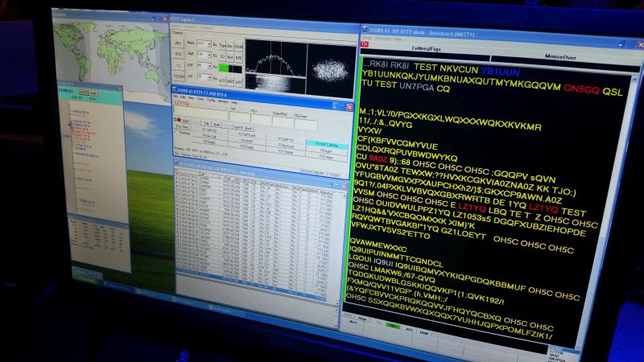Tick the Running checkbox in the entry window
This screenshot has width=644, height=362.
tap(178, 132)
